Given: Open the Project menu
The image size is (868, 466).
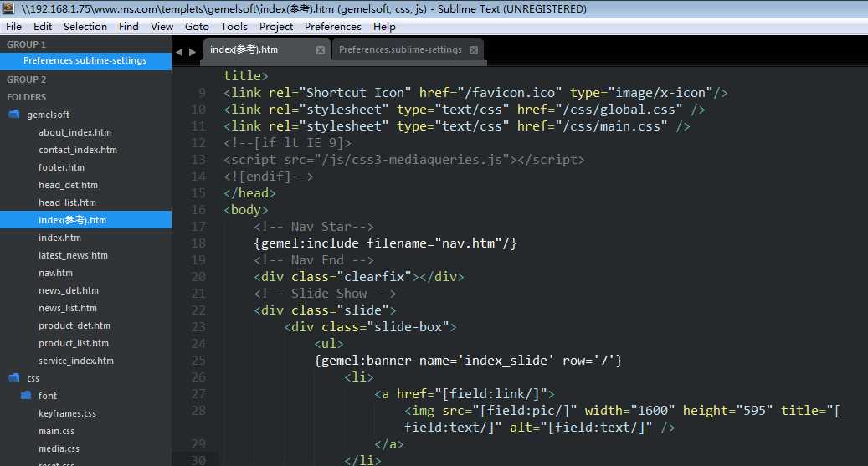Looking at the screenshot, I should click(276, 27).
